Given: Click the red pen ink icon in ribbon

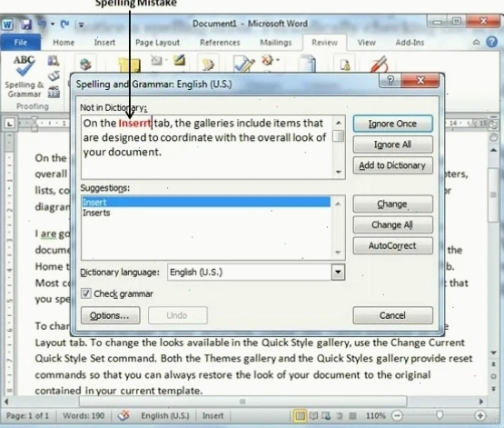Looking at the screenshot, I should tap(380, 64).
